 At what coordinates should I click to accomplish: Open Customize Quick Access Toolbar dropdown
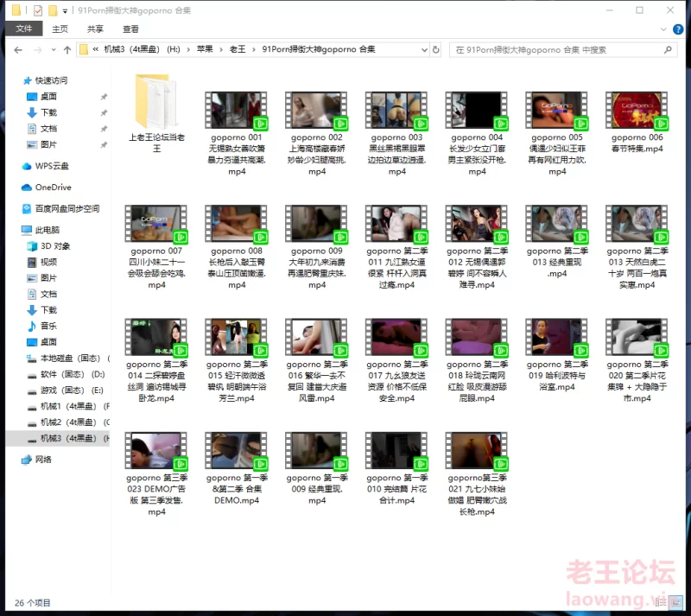(65, 11)
